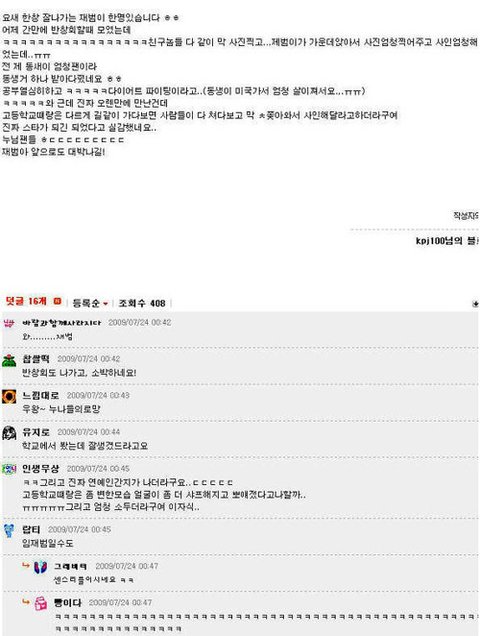The height and width of the screenshot is (636, 480).
Task: Open 유지로 commenter profile
Action: point(36,432)
